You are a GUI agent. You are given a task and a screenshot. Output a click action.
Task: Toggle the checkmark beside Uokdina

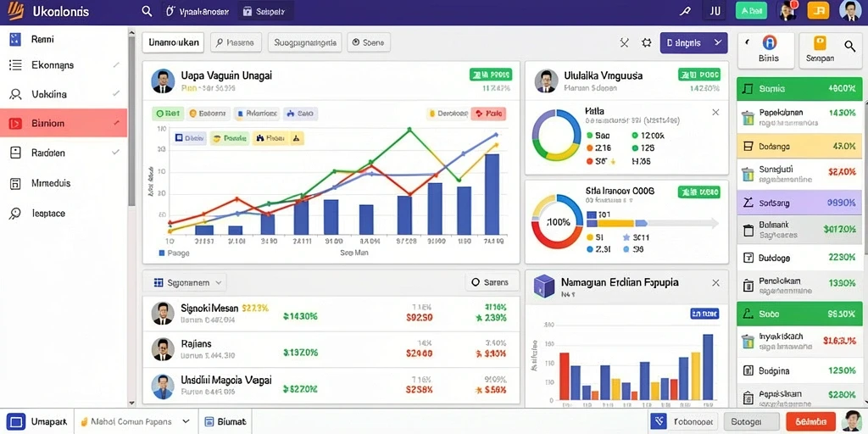115,93
